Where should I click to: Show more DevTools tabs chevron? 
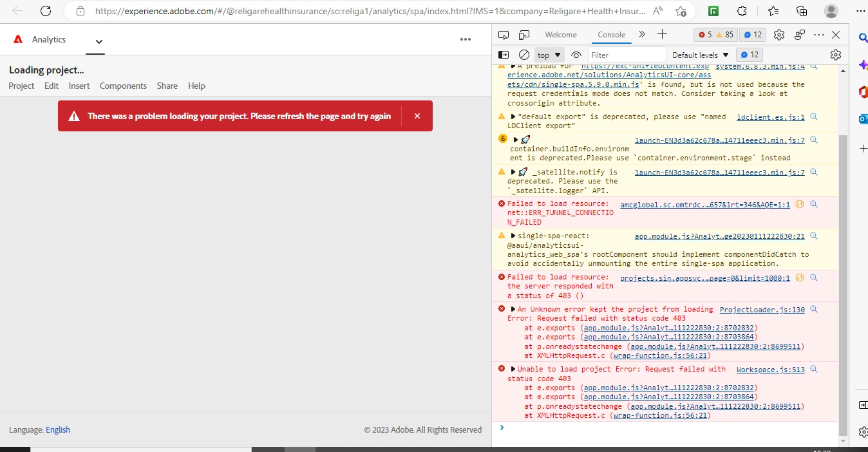coord(642,34)
